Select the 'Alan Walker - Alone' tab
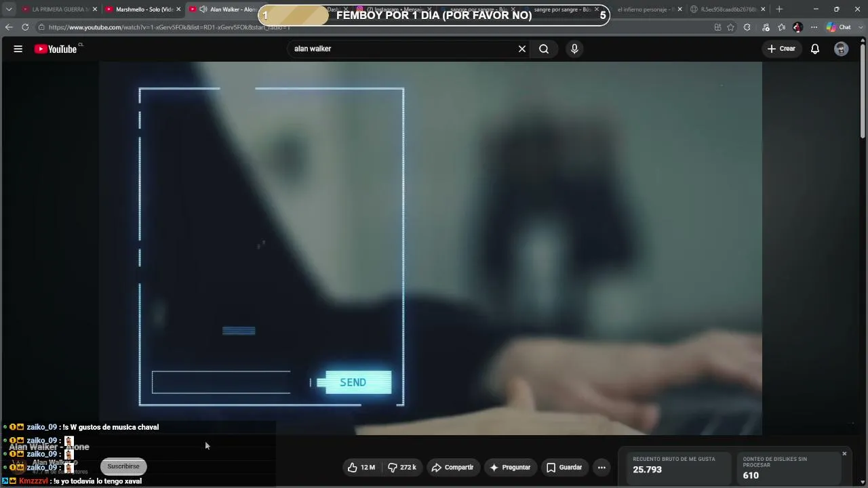This screenshot has height=488, width=868. pyautogui.click(x=227, y=9)
